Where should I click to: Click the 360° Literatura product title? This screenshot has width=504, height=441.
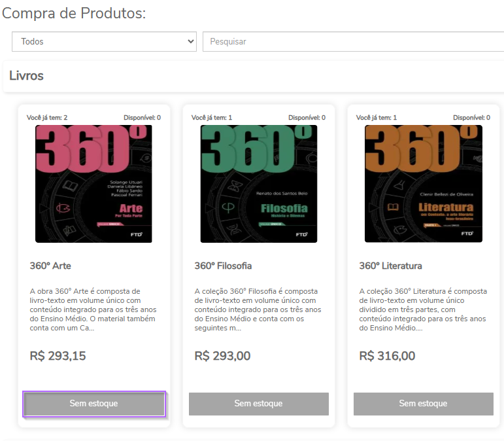[x=390, y=266]
